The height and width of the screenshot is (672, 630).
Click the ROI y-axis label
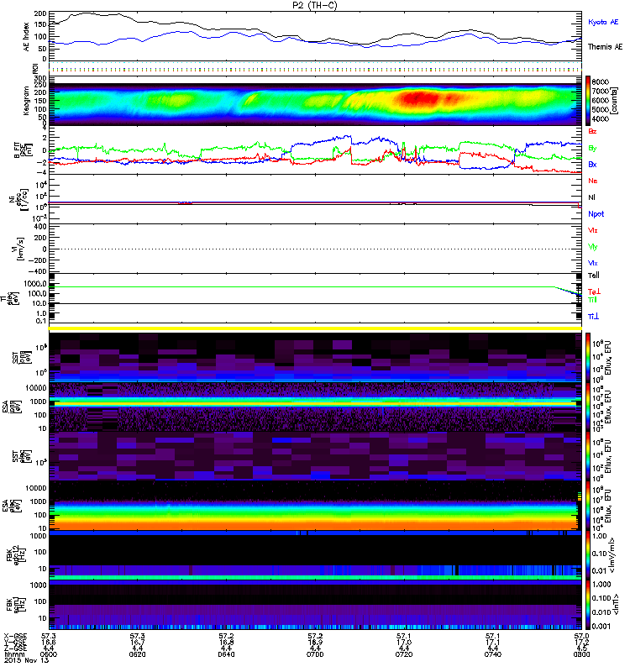[x=35, y=69]
